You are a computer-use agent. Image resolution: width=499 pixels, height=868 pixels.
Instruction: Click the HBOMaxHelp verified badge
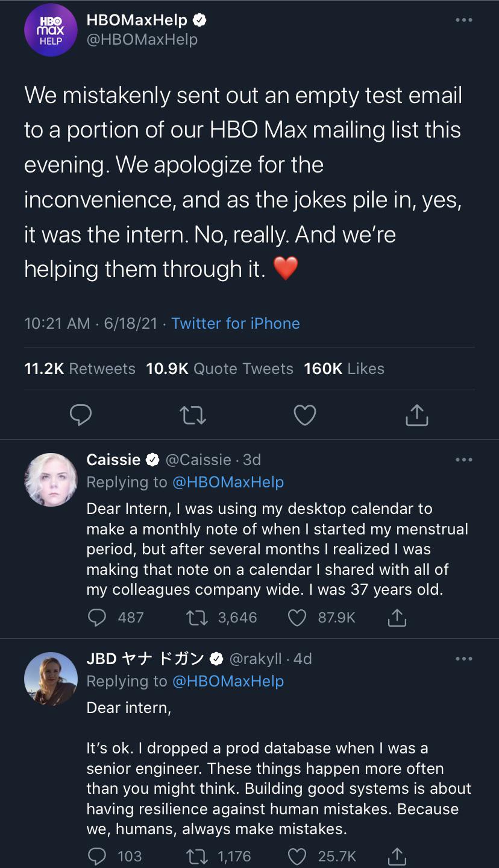201,19
